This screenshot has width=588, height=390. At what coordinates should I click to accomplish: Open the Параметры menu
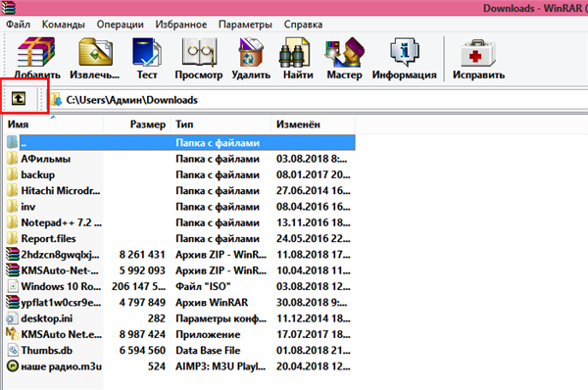tap(245, 24)
